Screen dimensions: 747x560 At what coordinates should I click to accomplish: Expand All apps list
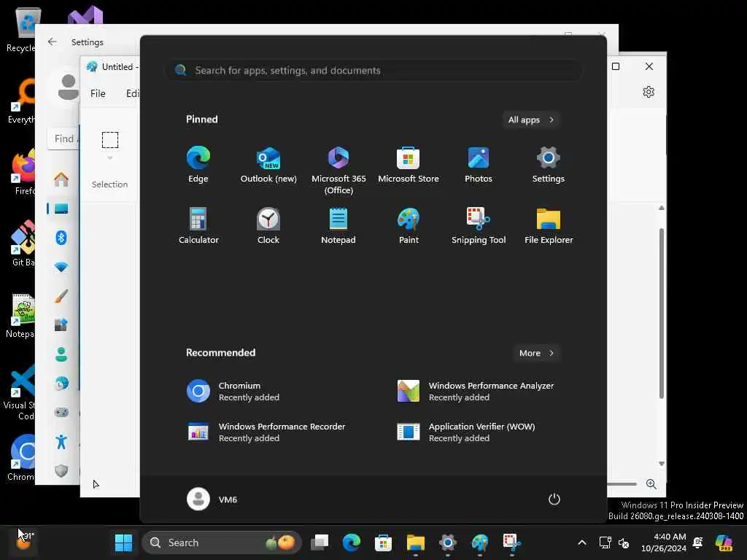531,120
